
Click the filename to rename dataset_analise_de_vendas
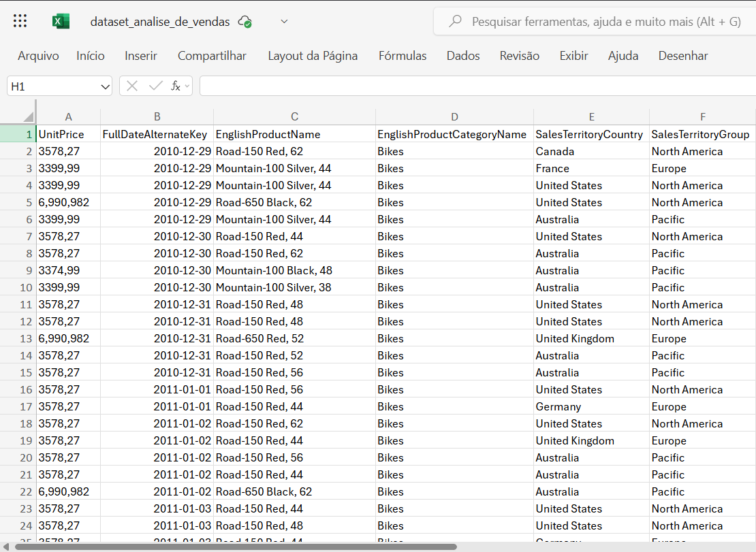pos(161,21)
